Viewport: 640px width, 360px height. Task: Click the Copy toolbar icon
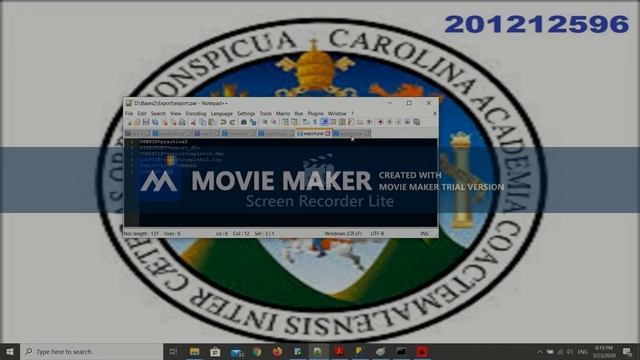(202, 122)
